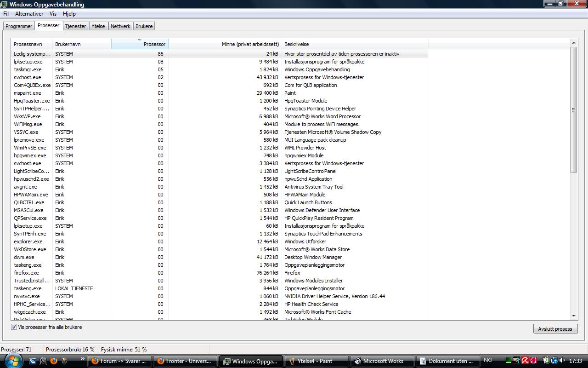Switch to Dokument uten taskbar window

(x=447, y=361)
